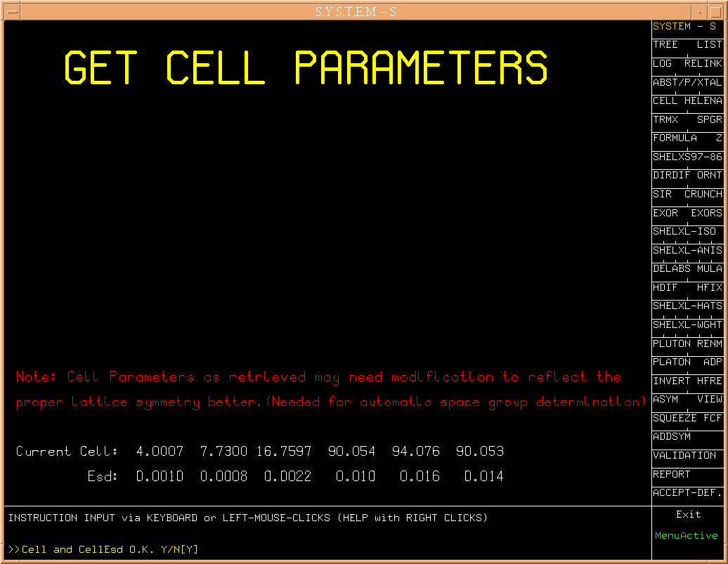This screenshot has height=564, width=728.
Task: Open the VALIDATION menu item
Action: click(x=684, y=455)
